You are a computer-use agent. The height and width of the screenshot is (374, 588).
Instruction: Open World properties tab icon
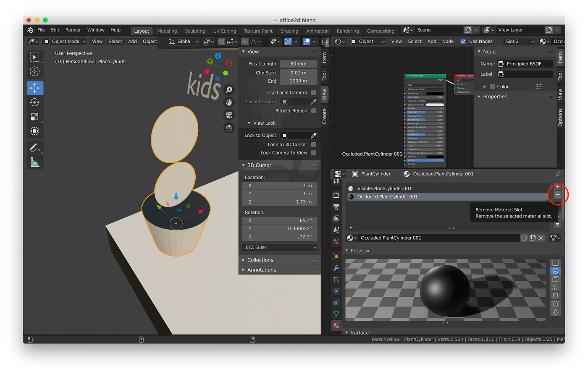pos(336,241)
